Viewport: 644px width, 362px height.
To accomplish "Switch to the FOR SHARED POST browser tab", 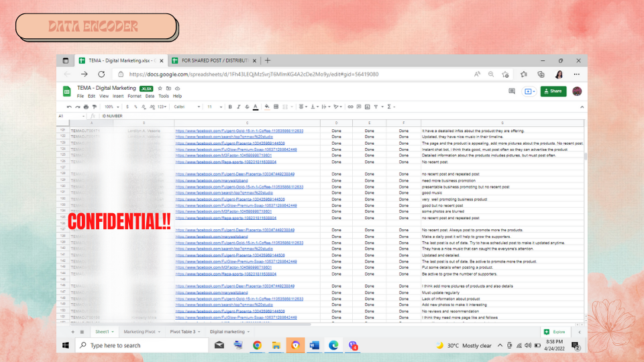I will [x=213, y=60].
